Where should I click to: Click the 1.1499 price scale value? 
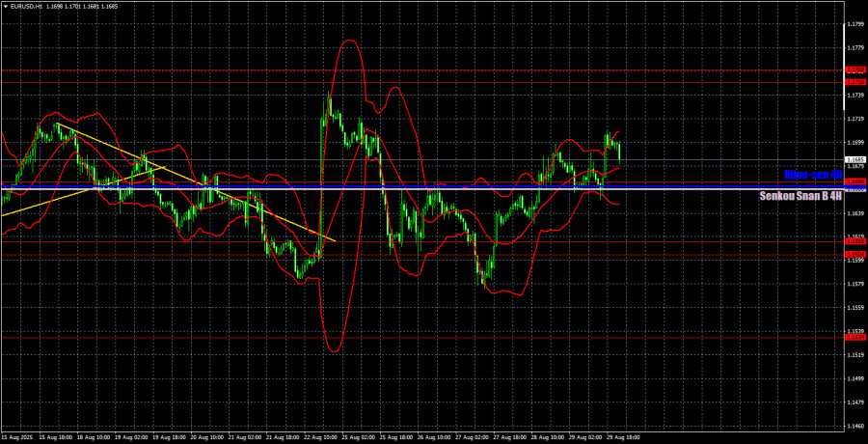tap(855, 378)
